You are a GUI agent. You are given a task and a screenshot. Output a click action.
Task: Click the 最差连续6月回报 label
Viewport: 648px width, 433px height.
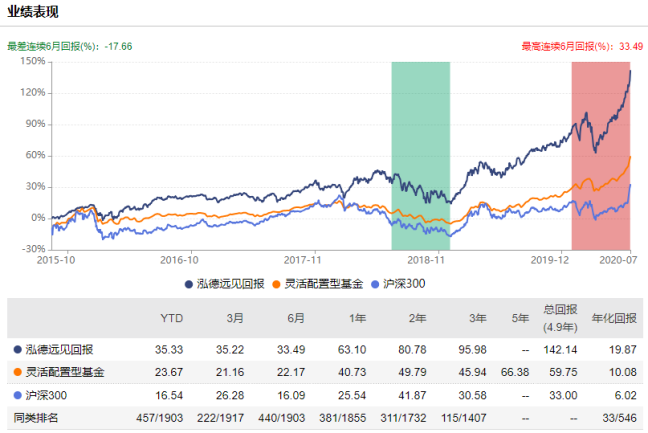point(58,46)
